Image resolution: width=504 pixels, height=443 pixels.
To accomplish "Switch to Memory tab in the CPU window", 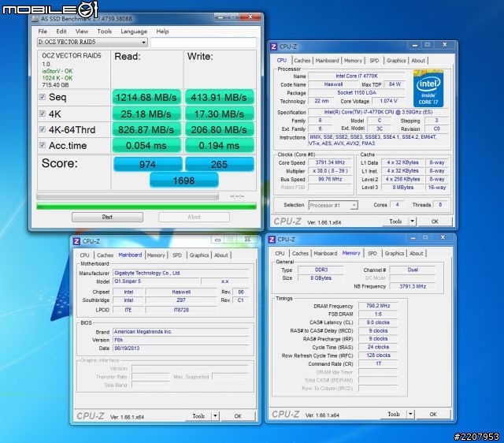I will click(x=353, y=61).
